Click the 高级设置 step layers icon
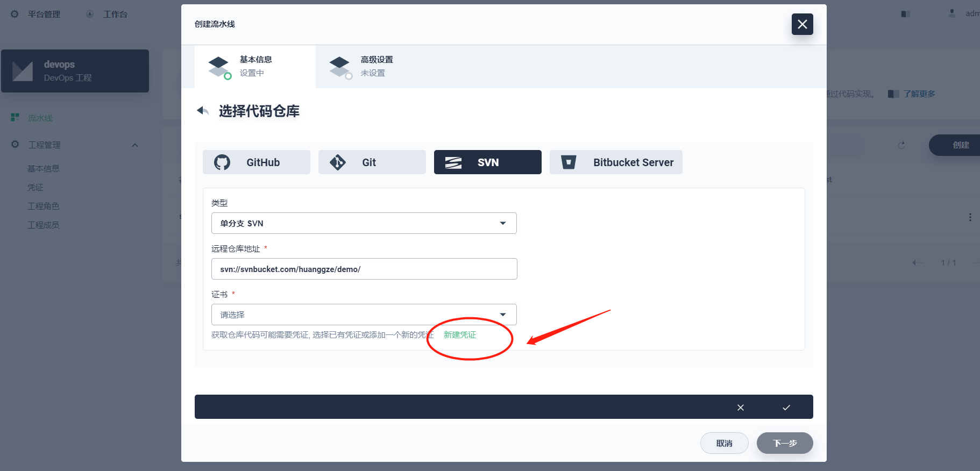This screenshot has width=980, height=471. pos(340,67)
